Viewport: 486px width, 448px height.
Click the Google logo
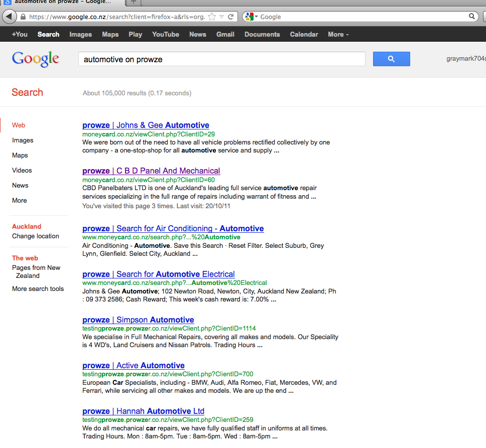coord(35,59)
